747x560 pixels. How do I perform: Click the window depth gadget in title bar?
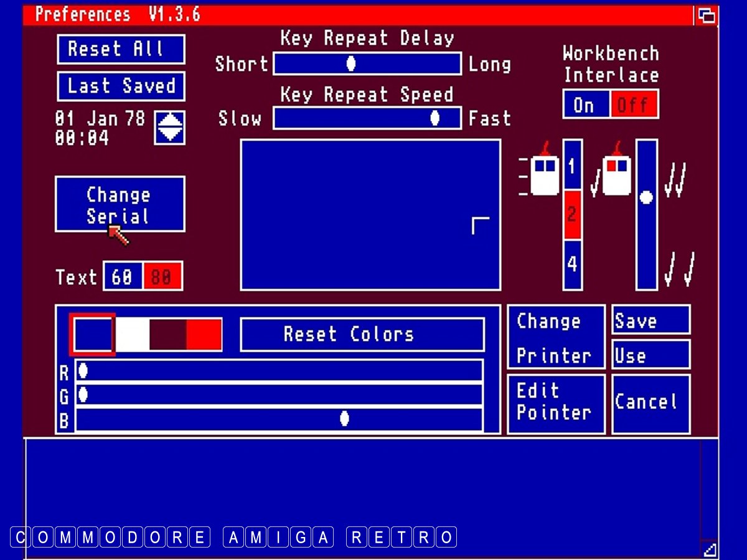[706, 15]
